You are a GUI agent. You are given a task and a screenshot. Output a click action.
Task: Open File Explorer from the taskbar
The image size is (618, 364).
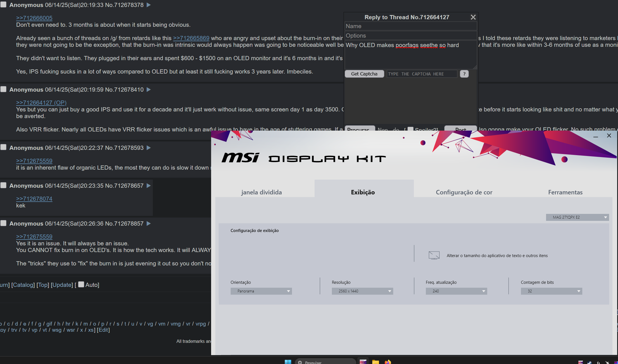point(375,361)
